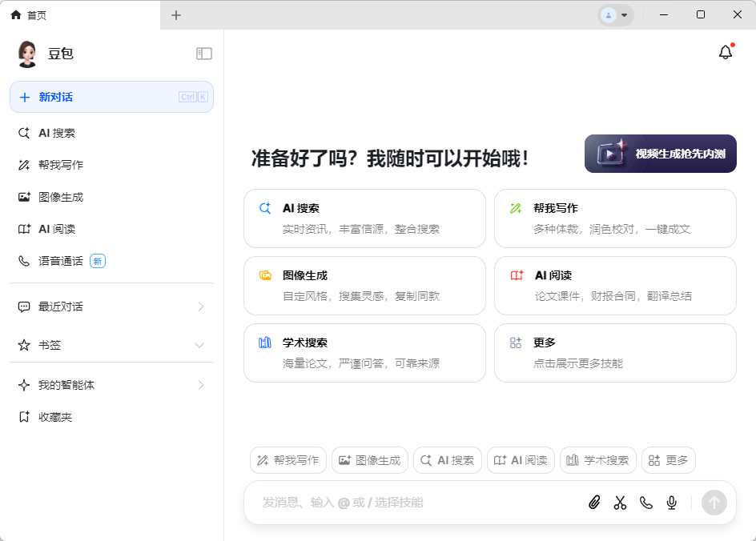Screen dimensions: 756x541
Task: Click the blue AI 搜索 card icon
Action: click(x=265, y=208)
